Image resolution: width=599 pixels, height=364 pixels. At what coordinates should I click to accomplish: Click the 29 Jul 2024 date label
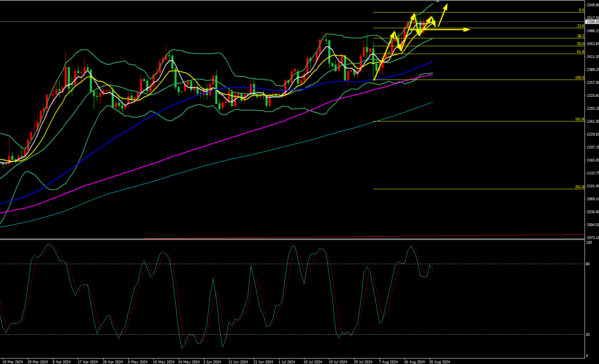click(363, 362)
